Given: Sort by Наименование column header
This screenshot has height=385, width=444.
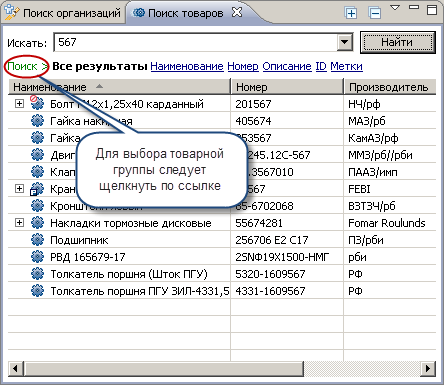Looking at the screenshot, I should (119, 87).
